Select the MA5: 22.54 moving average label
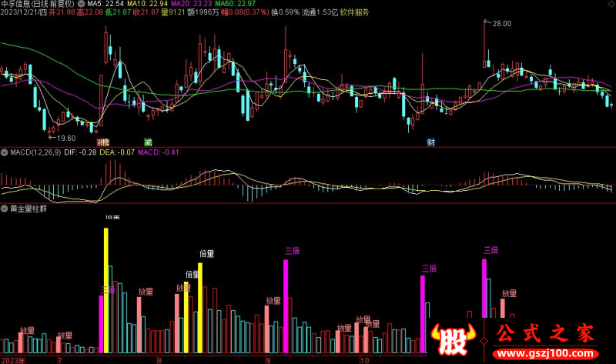This screenshot has height=364, width=616. pos(105,4)
